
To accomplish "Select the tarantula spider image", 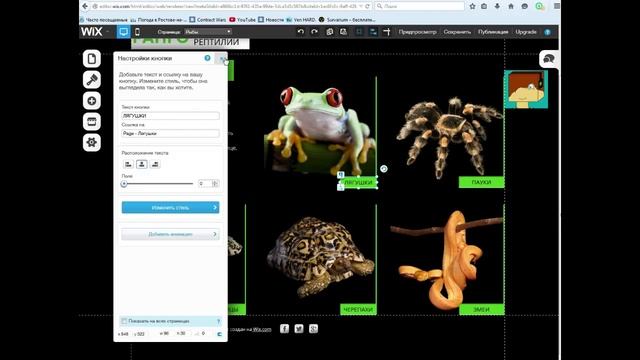I will coord(449,137).
